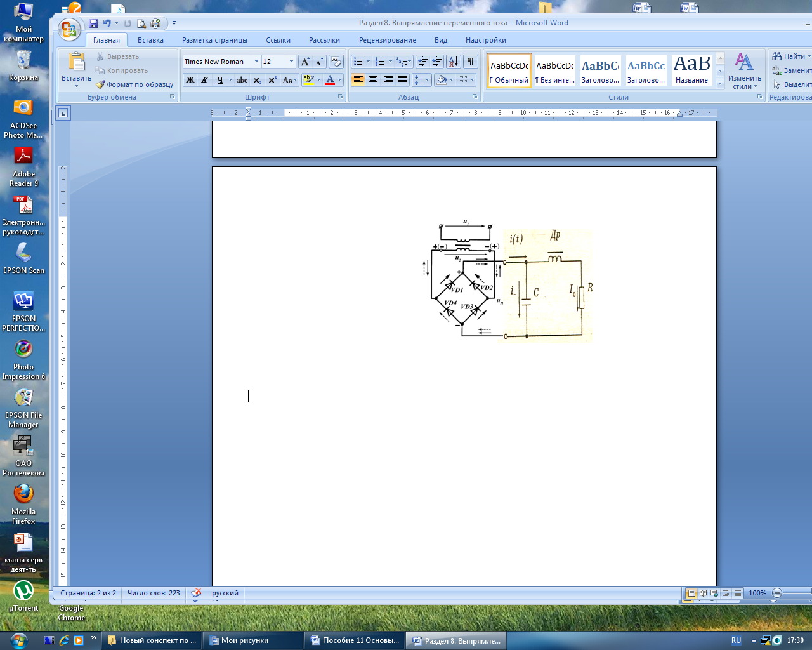
Task: Open the Рецензирование tab
Action: click(x=388, y=40)
